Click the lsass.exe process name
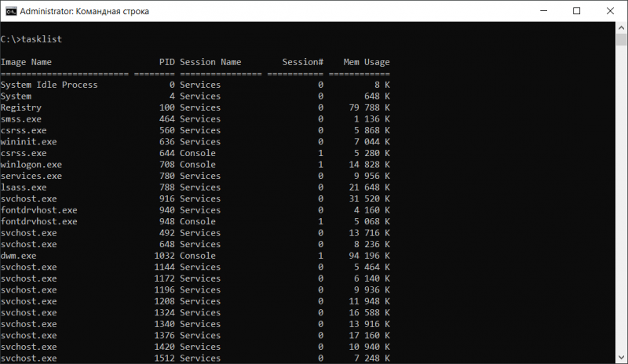This screenshot has width=628, height=364. 24,187
